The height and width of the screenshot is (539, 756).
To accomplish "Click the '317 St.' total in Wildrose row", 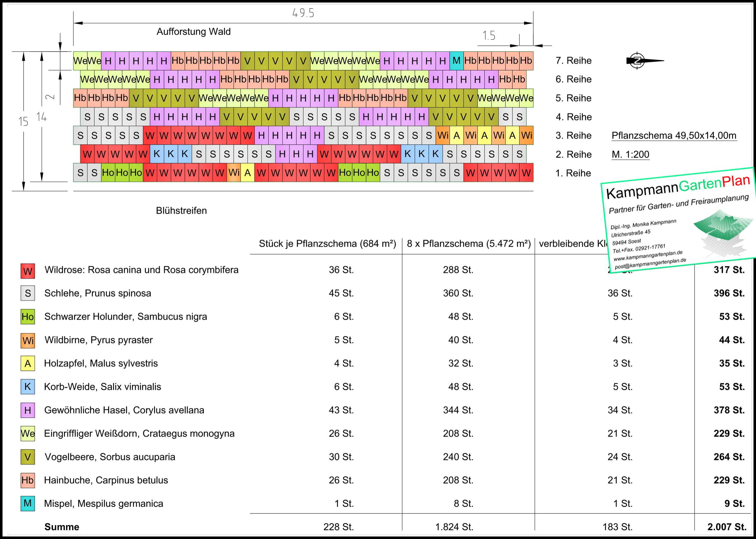I will point(729,270).
